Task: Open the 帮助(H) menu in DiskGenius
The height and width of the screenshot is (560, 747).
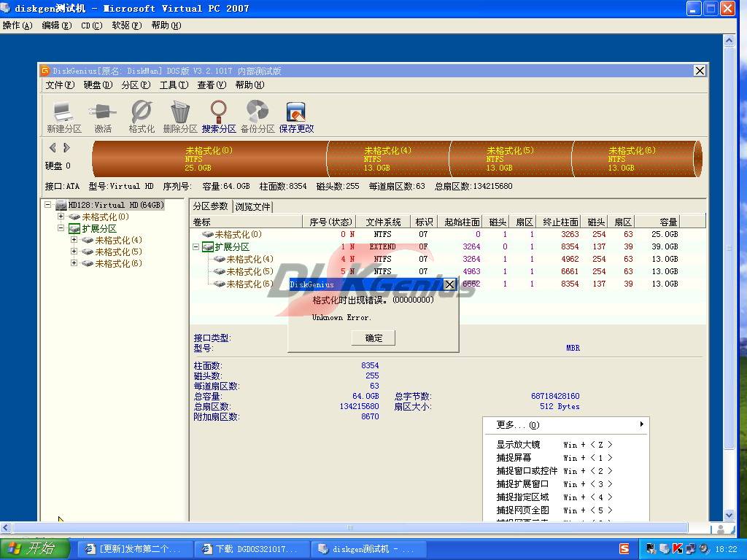Action: click(x=249, y=85)
